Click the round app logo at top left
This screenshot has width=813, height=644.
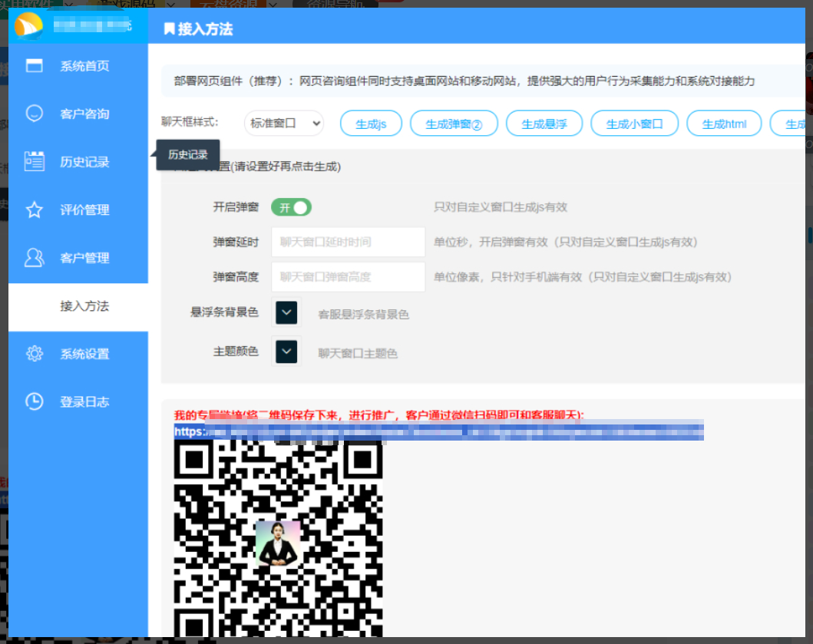pos(28,25)
